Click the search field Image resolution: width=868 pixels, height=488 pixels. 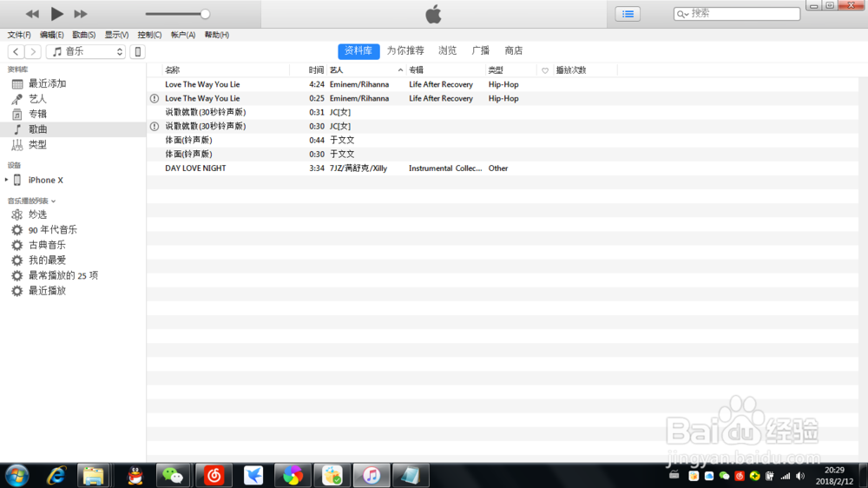(x=737, y=14)
